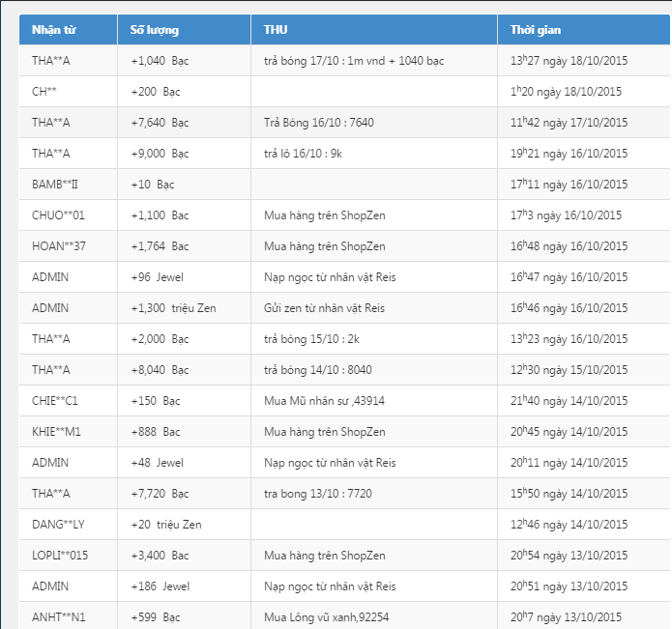This screenshot has height=629, width=672.
Task: Select the sender cell "CH**"
Action: pyautogui.click(x=45, y=92)
